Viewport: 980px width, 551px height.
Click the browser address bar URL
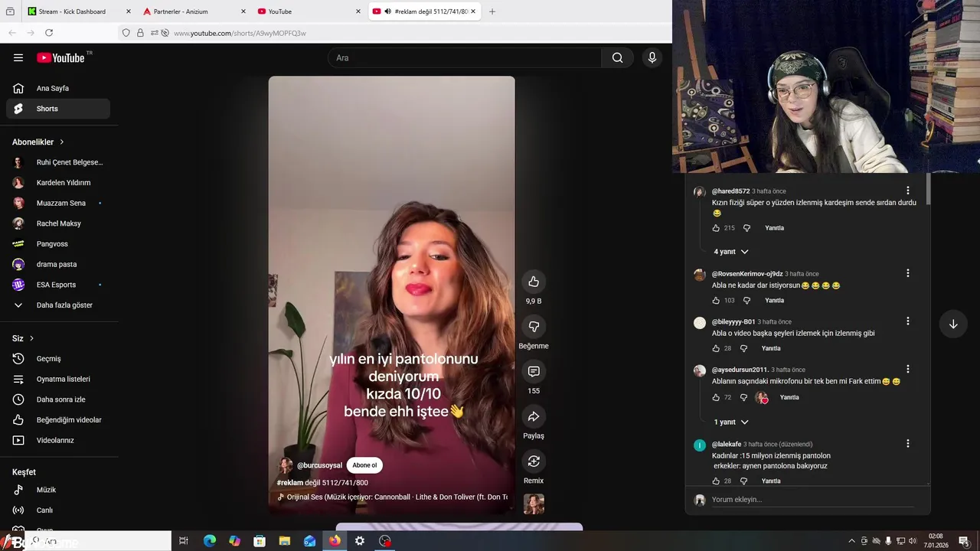click(x=240, y=33)
